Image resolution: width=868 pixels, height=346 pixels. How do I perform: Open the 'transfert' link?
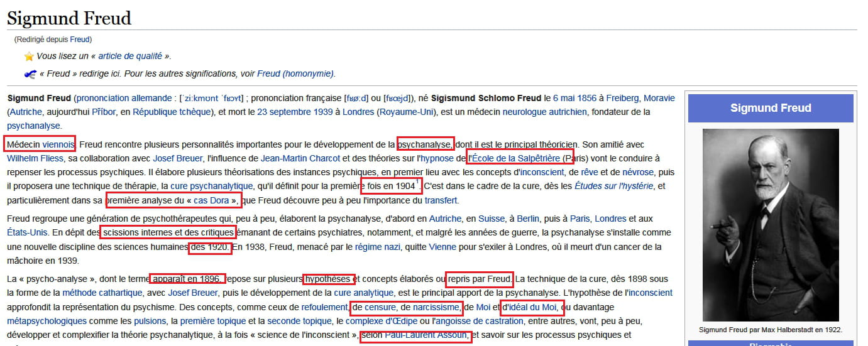(x=441, y=200)
